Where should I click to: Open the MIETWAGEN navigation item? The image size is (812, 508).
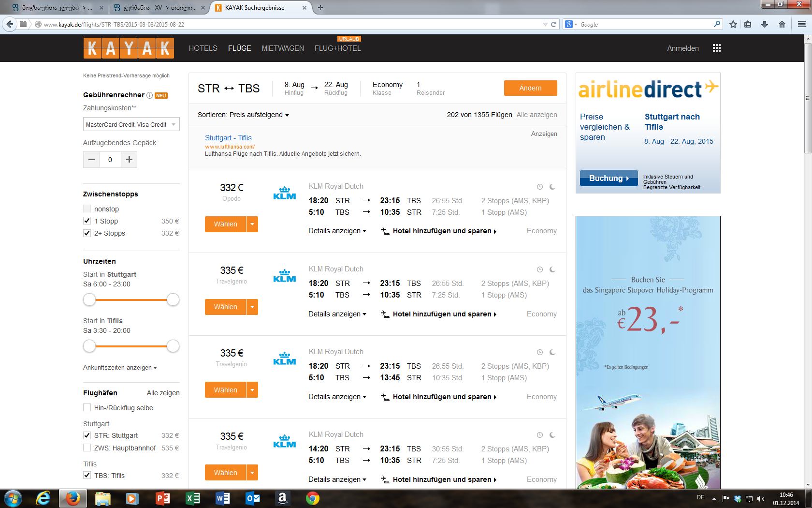pyautogui.click(x=283, y=48)
